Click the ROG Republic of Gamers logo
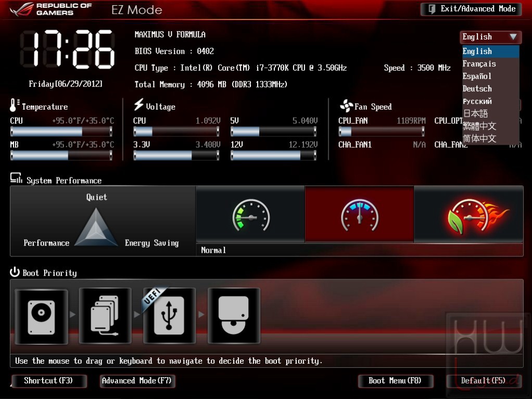This screenshot has width=532, height=399. 51,9
